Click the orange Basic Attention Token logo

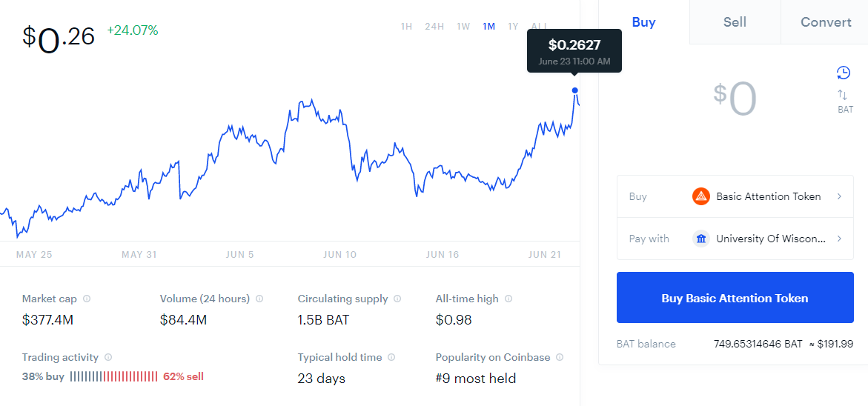point(700,196)
